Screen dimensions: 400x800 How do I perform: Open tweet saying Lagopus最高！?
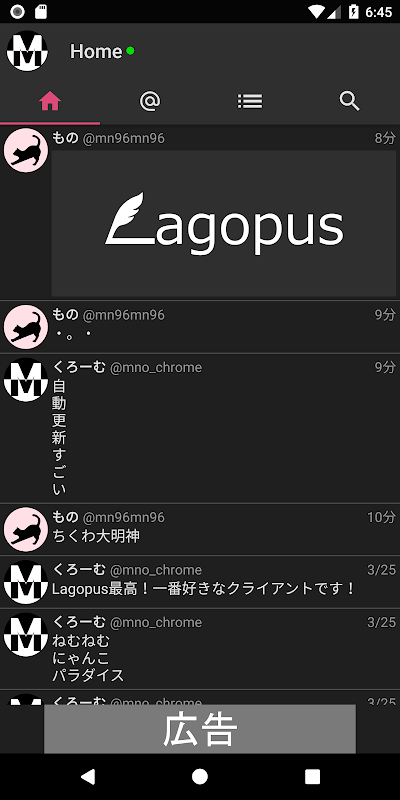coord(200,582)
